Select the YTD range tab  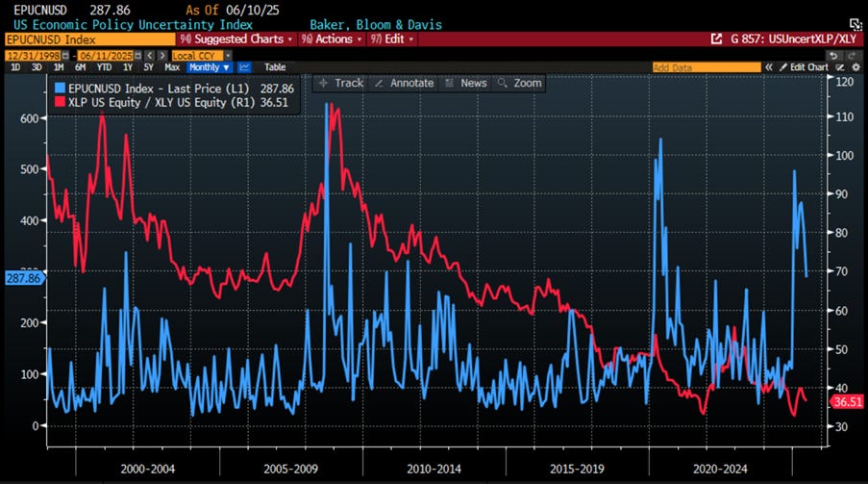click(x=104, y=67)
